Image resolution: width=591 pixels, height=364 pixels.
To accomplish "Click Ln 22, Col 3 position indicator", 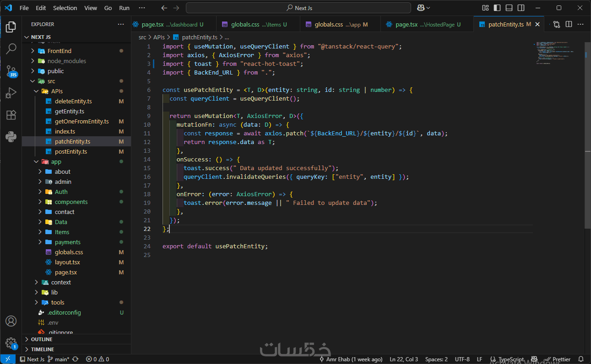I will pos(404,359).
